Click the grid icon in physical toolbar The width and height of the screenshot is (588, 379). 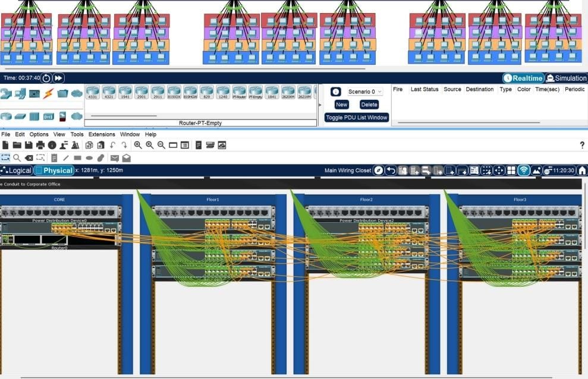click(511, 170)
